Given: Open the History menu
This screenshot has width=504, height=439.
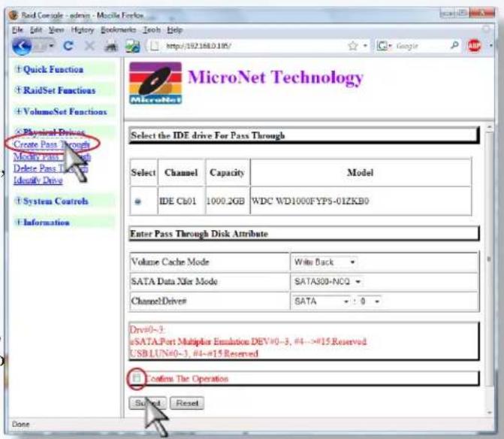Looking at the screenshot, I should tap(83, 30).
